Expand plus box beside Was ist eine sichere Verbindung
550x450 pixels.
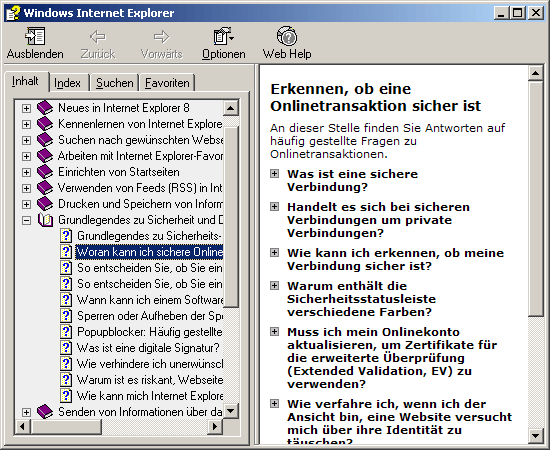pos(274,174)
